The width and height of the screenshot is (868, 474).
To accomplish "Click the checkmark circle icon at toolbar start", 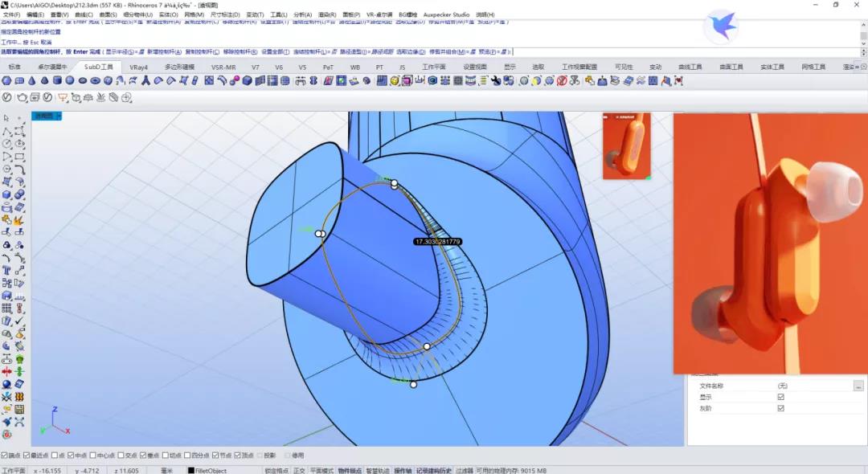I will [x=6, y=97].
